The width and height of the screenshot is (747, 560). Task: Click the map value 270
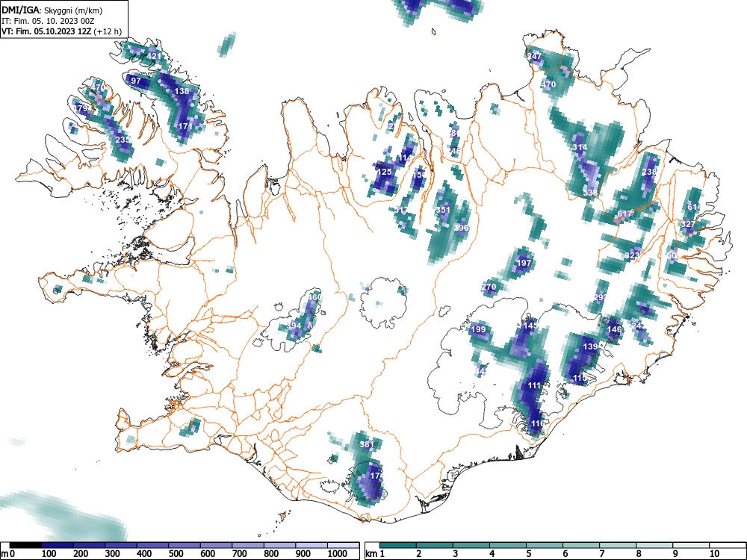489,287
